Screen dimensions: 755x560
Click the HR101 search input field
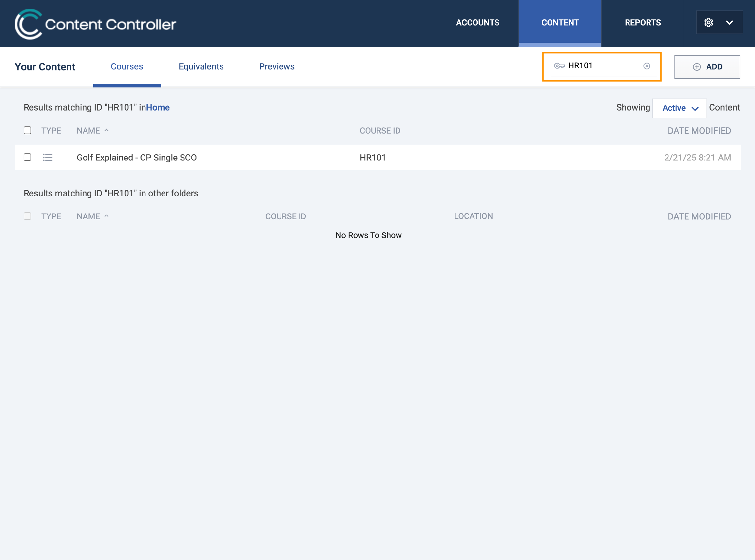tap(604, 66)
